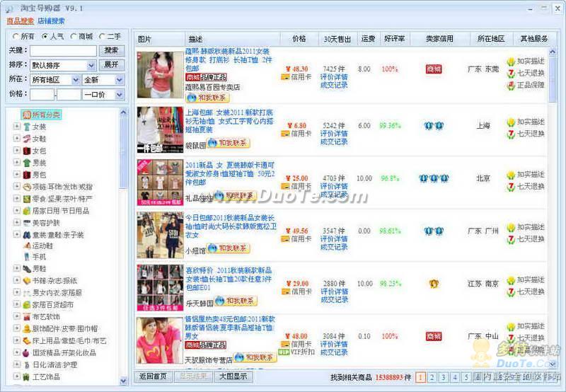The height and width of the screenshot is (392, 566).
Task: Click the 男装 green shirt icon
Action: (27, 163)
